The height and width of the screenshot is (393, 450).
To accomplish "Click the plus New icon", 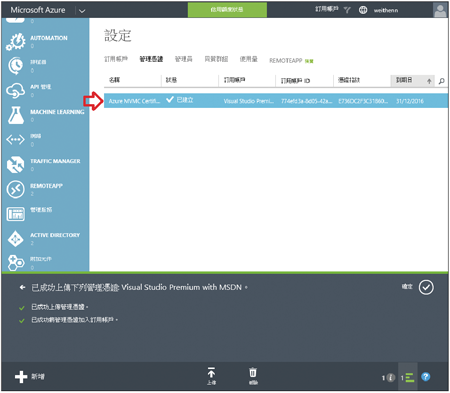I will [x=21, y=377].
